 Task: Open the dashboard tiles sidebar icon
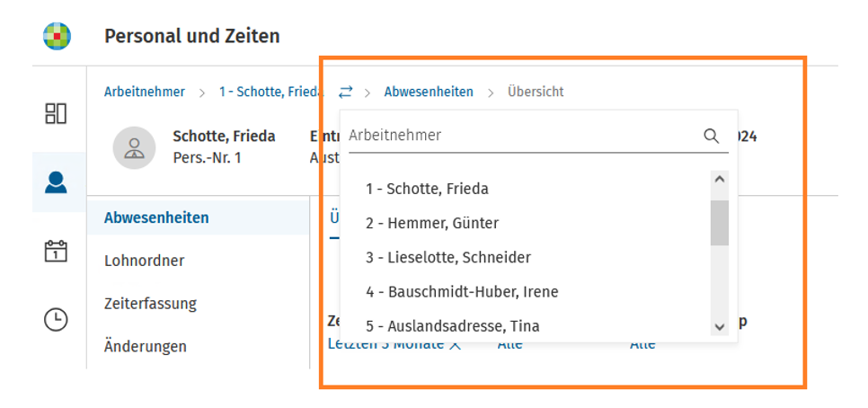(56, 113)
